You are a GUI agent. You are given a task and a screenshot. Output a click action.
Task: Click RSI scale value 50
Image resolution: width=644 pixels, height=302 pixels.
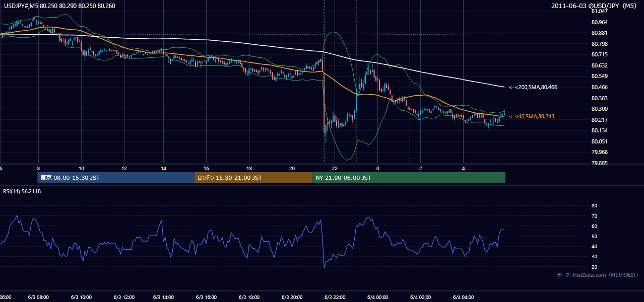(x=594, y=236)
